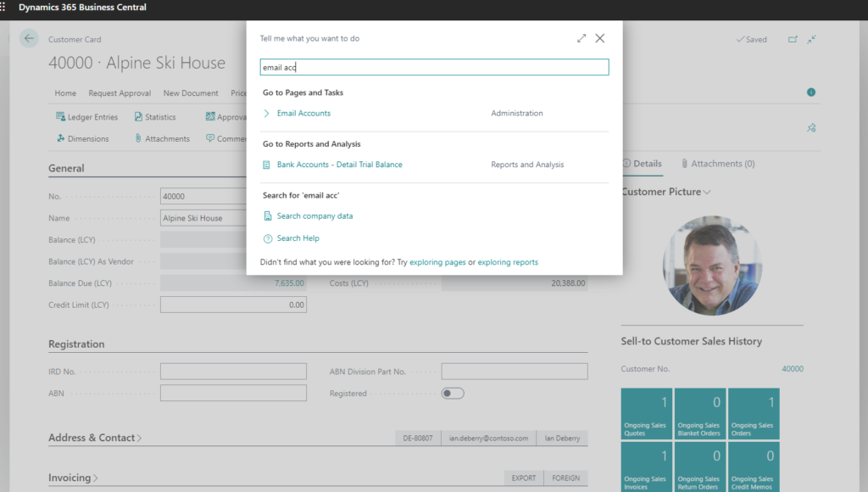
Task: Click the IRD No. input field
Action: click(x=233, y=372)
